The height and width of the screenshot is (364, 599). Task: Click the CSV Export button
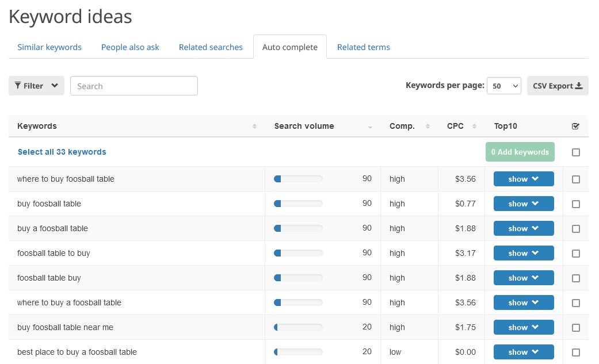[x=558, y=86]
